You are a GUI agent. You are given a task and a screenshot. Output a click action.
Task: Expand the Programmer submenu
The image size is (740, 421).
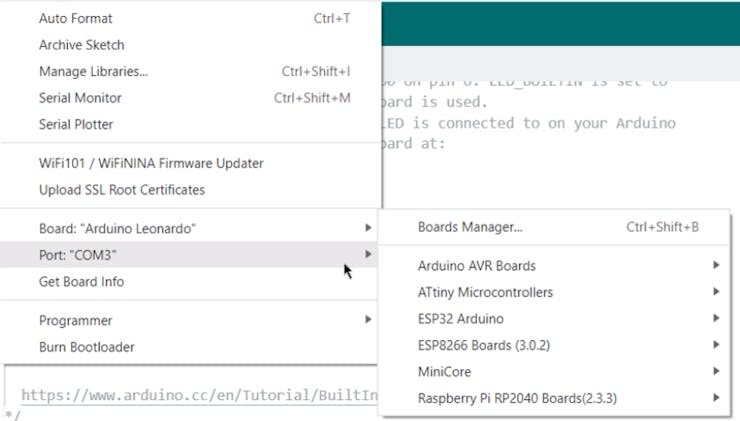pos(76,321)
